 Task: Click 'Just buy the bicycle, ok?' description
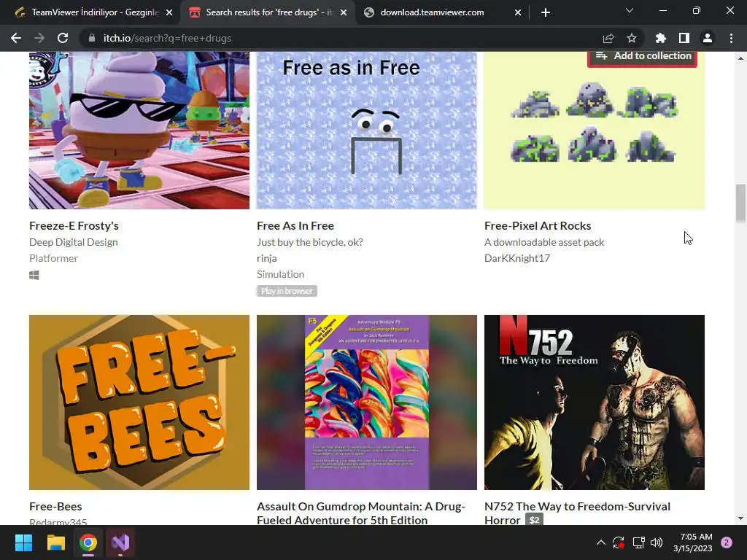tap(309, 242)
